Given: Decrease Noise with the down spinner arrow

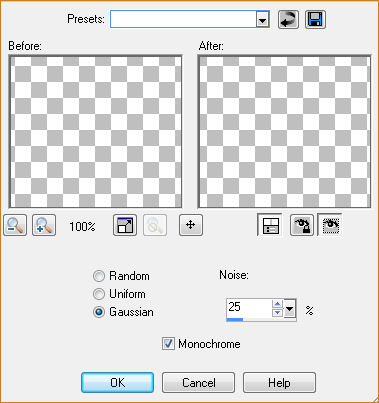Looking at the screenshot, I should coord(277,313).
